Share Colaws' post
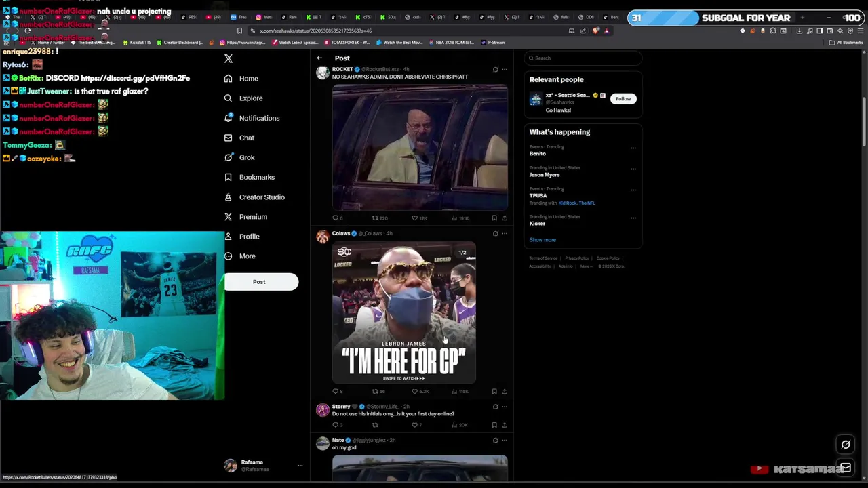This screenshot has width=868, height=488. [x=505, y=392]
